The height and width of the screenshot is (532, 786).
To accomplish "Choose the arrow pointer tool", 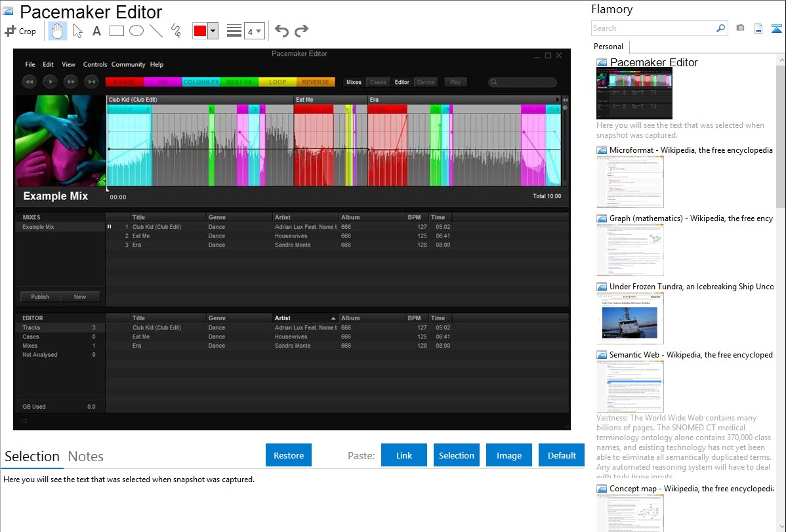I will point(77,31).
